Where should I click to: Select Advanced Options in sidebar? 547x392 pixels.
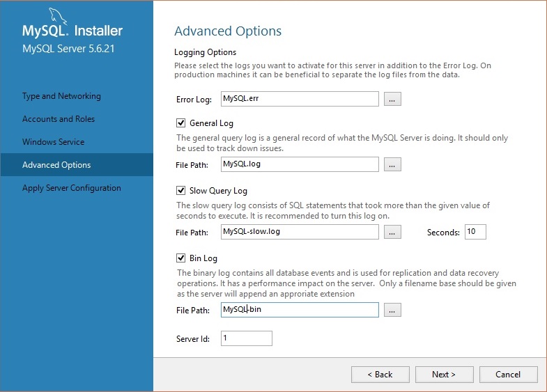point(77,164)
